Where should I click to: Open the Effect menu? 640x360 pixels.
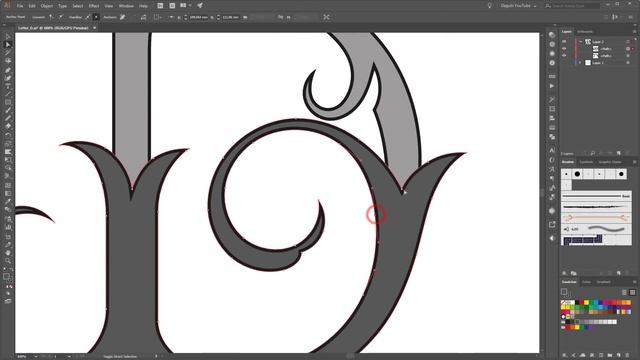pyautogui.click(x=94, y=6)
